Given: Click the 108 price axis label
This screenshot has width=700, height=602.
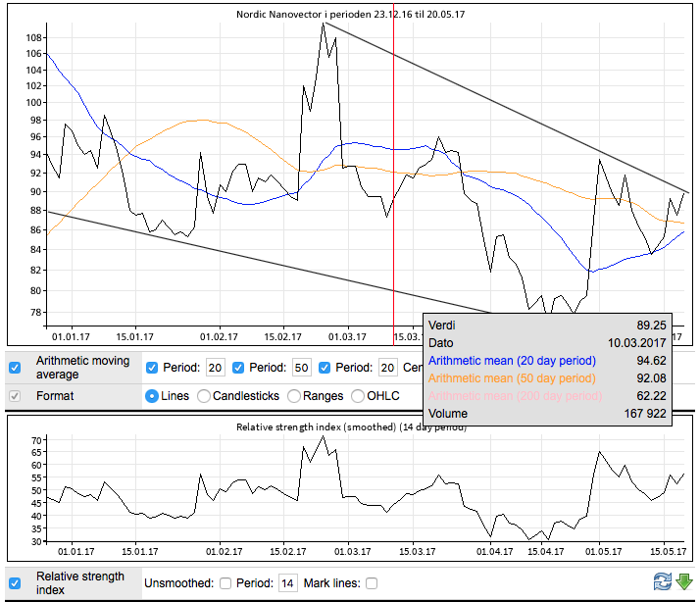Looking at the screenshot, I should pos(34,37).
